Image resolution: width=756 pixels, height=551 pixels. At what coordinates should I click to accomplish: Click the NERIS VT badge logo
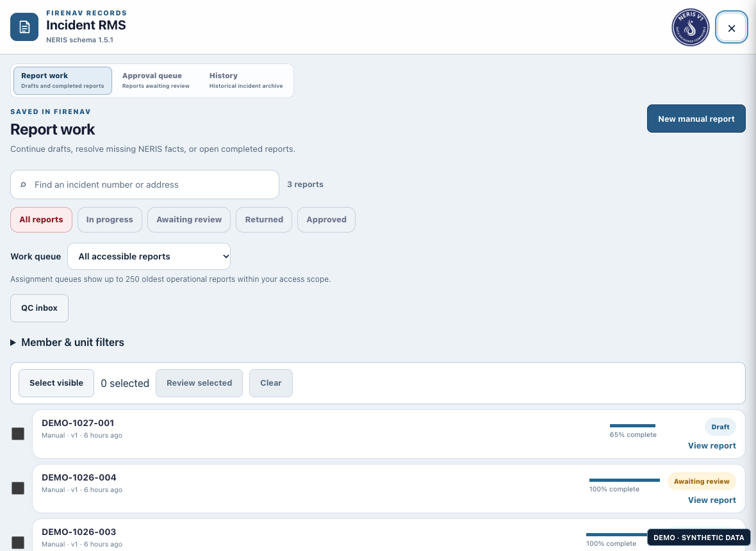coord(690,28)
